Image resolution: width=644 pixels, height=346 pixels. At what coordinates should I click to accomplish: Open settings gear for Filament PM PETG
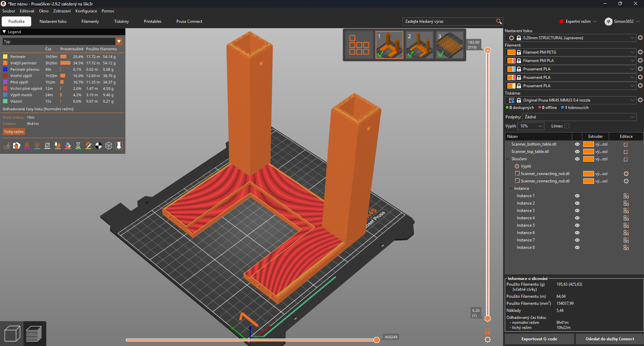640,52
